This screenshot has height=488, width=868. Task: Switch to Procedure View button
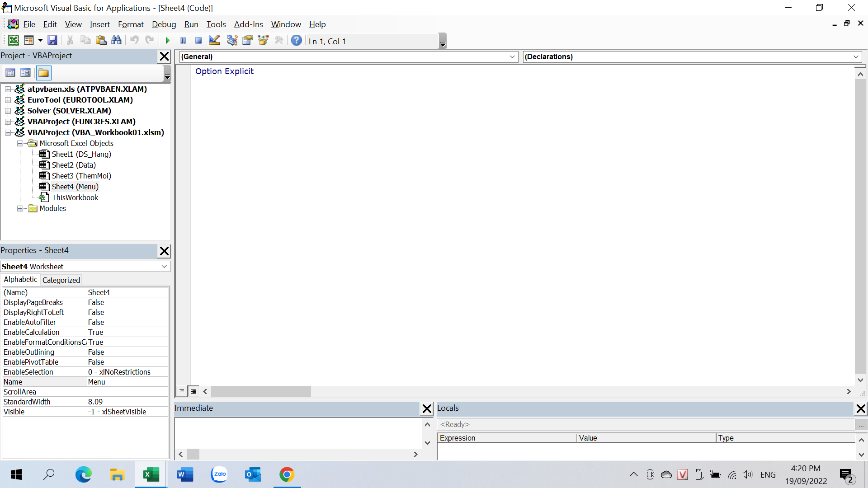pos(182,391)
